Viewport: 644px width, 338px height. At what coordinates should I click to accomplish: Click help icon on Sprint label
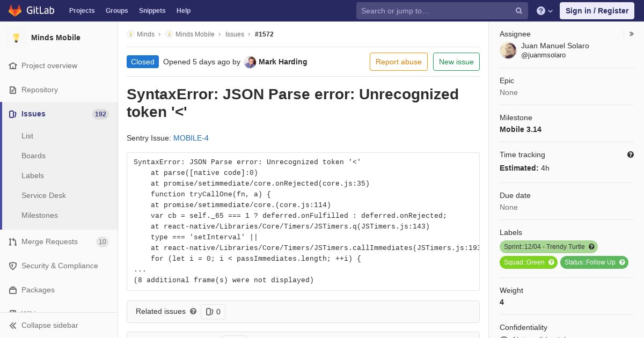tap(591, 247)
